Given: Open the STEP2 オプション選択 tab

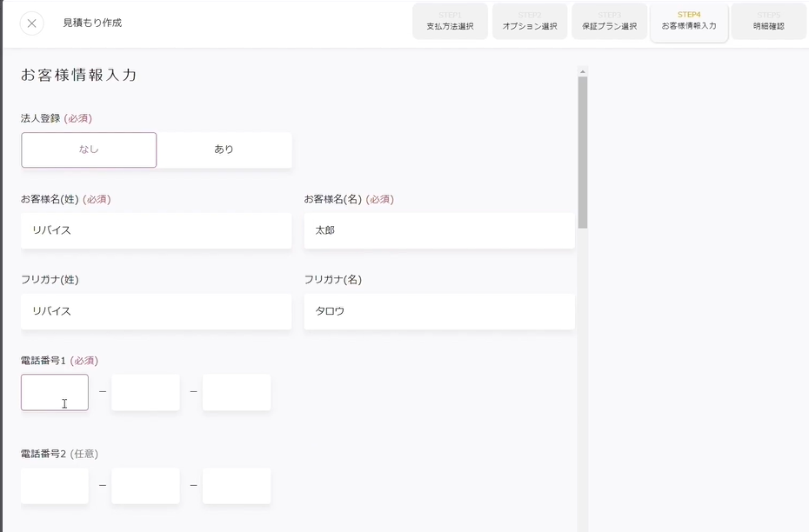Looking at the screenshot, I should (529, 21).
